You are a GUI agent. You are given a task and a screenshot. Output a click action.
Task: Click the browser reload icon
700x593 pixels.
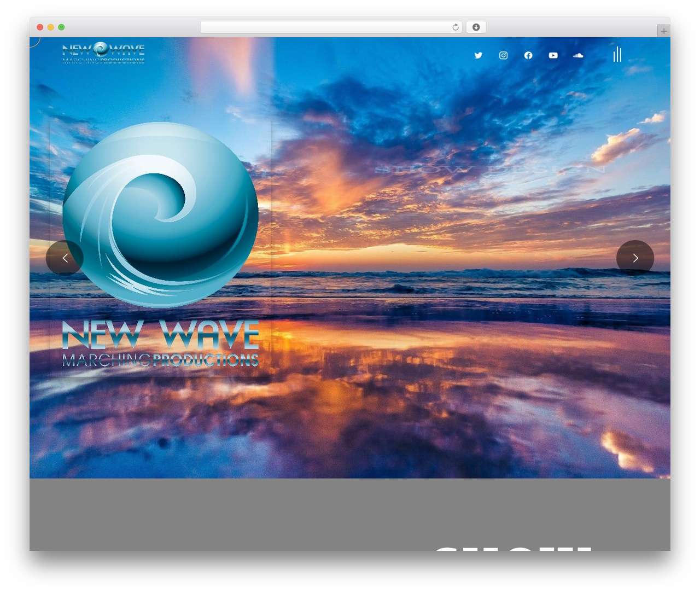coord(456,27)
